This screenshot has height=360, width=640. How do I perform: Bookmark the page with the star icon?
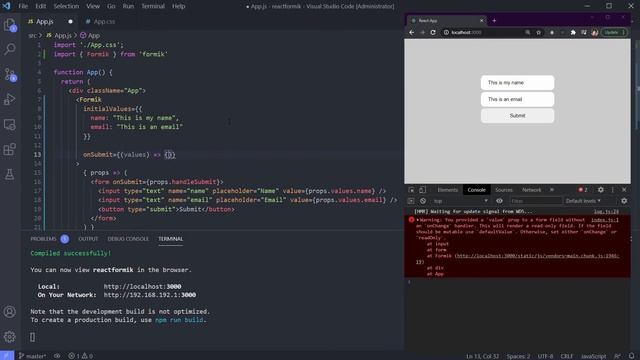point(538,32)
